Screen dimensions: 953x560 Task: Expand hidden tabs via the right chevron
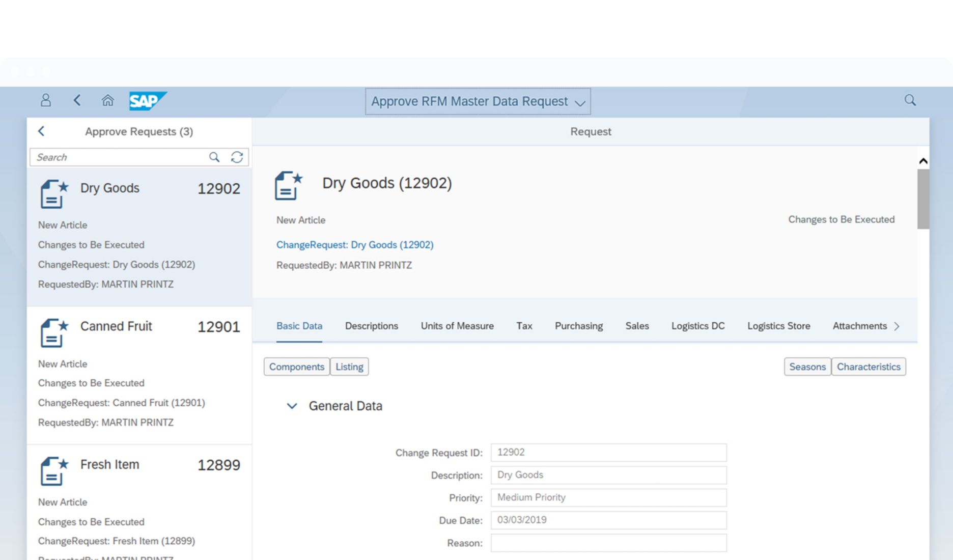coord(898,326)
